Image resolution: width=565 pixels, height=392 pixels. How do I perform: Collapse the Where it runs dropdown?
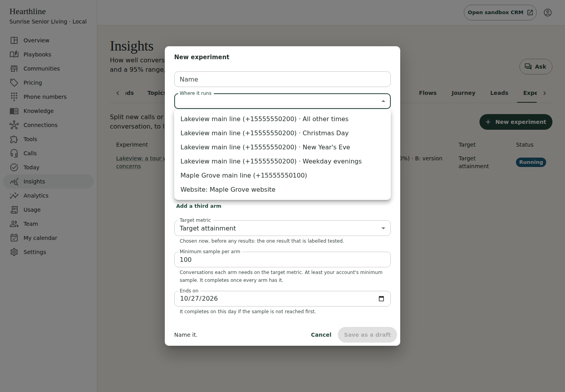coord(383,101)
